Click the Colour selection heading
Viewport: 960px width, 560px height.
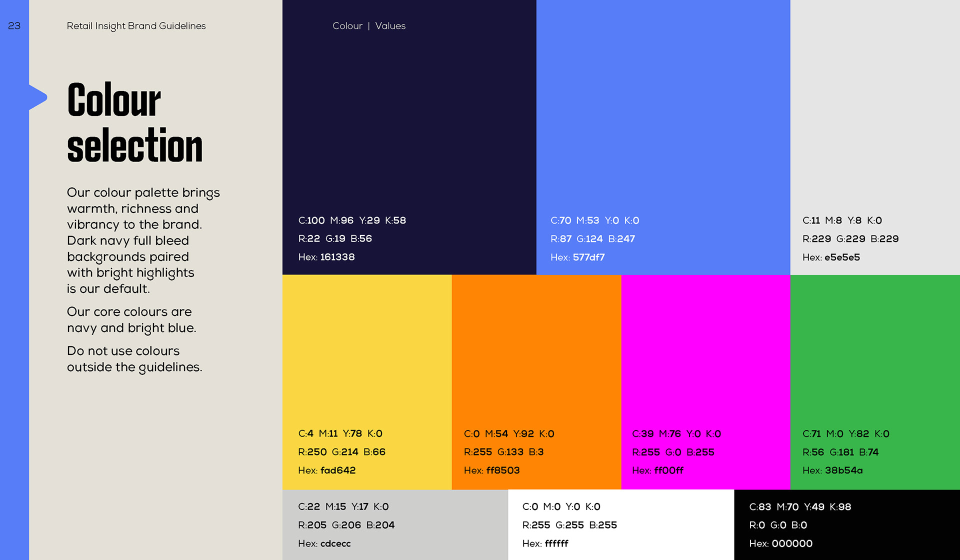point(134,122)
